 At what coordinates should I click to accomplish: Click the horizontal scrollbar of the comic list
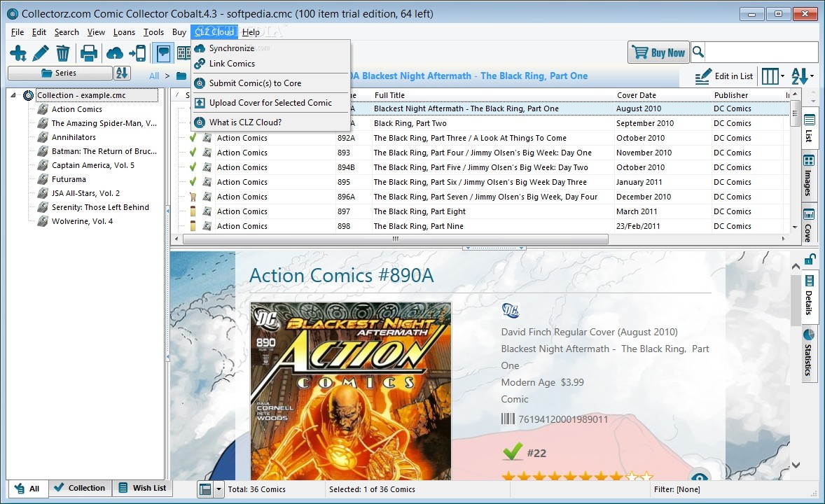395,239
